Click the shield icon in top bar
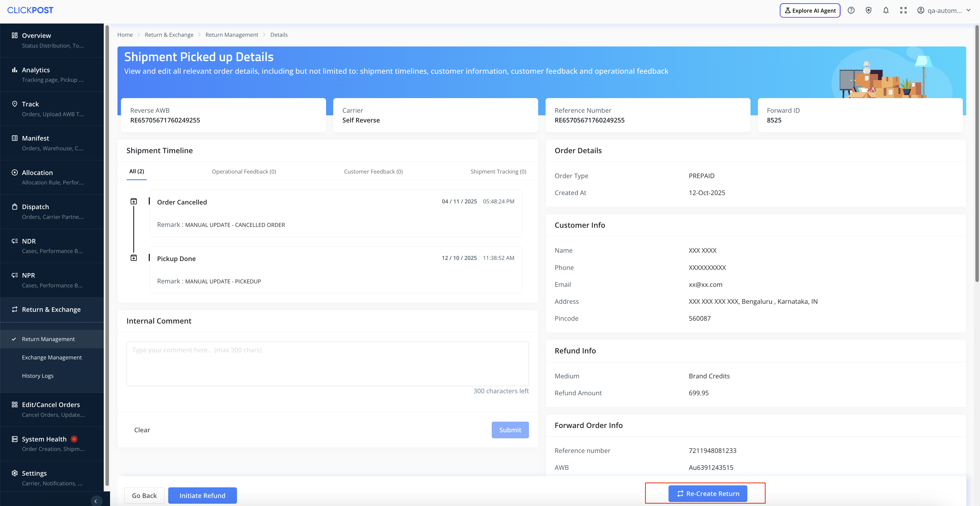Image resolution: width=980 pixels, height=506 pixels. pyautogui.click(x=869, y=10)
